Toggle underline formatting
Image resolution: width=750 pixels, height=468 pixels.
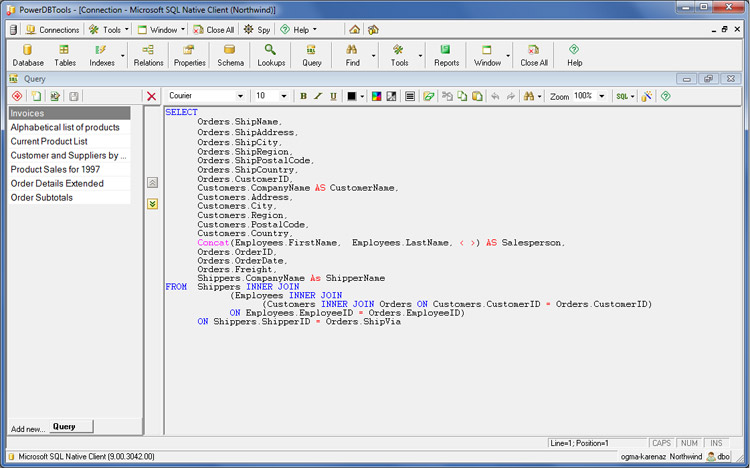[333, 96]
